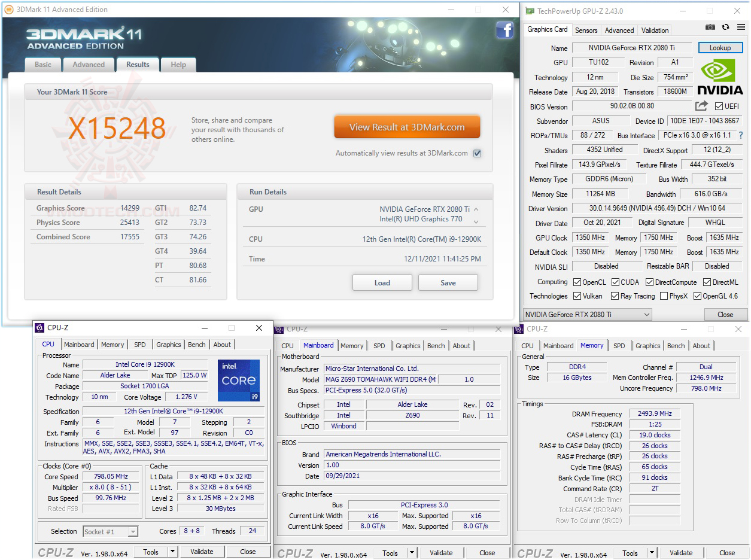Open the Advanced tab in GPU-Z
Image resolution: width=751 pixels, height=560 pixels.
[619, 31]
